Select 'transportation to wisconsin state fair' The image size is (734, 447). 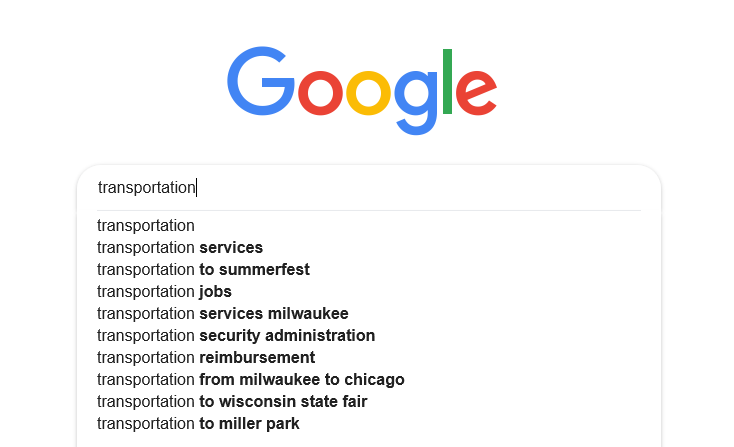click(x=232, y=402)
